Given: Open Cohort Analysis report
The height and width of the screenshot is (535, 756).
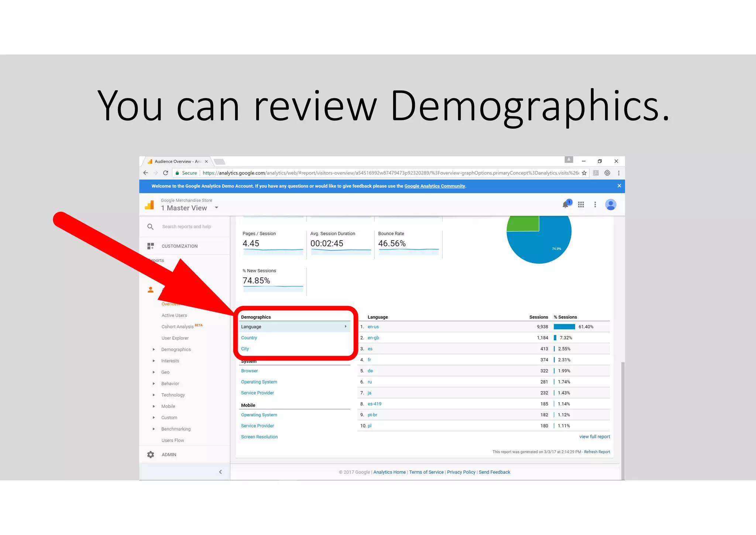Looking at the screenshot, I should pos(177,327).
